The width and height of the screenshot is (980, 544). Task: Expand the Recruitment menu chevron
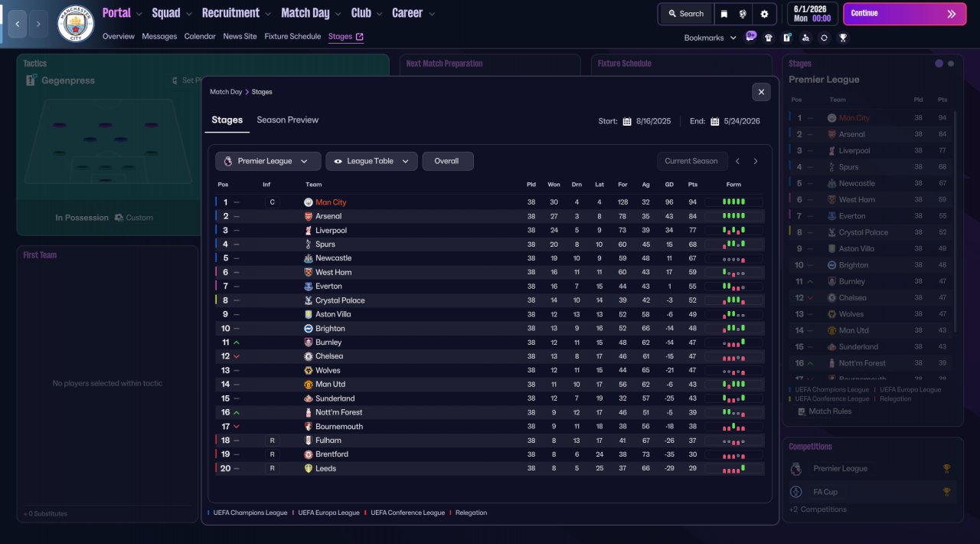pyautogui.click(x=268, y=14)
